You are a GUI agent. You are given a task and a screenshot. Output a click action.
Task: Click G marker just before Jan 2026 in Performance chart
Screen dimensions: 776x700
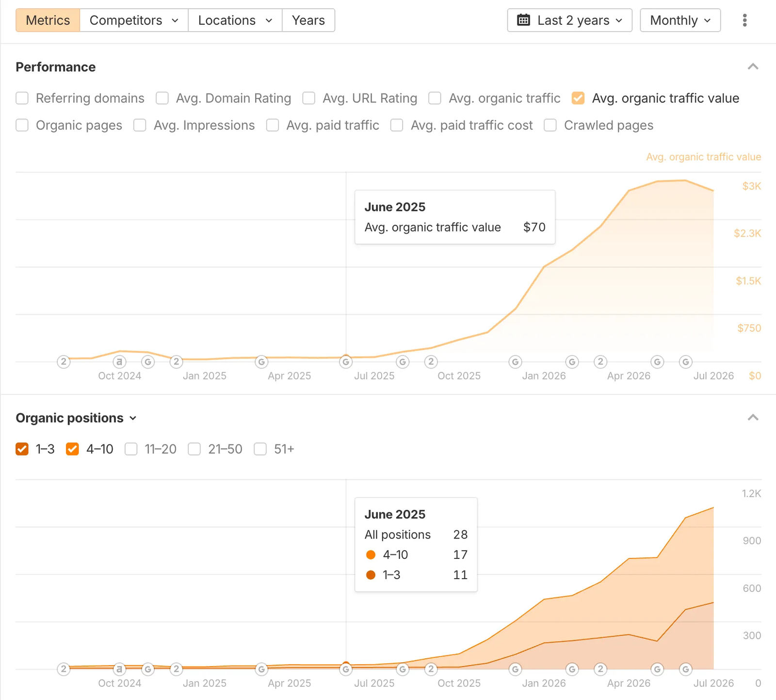tap(515, 362)
